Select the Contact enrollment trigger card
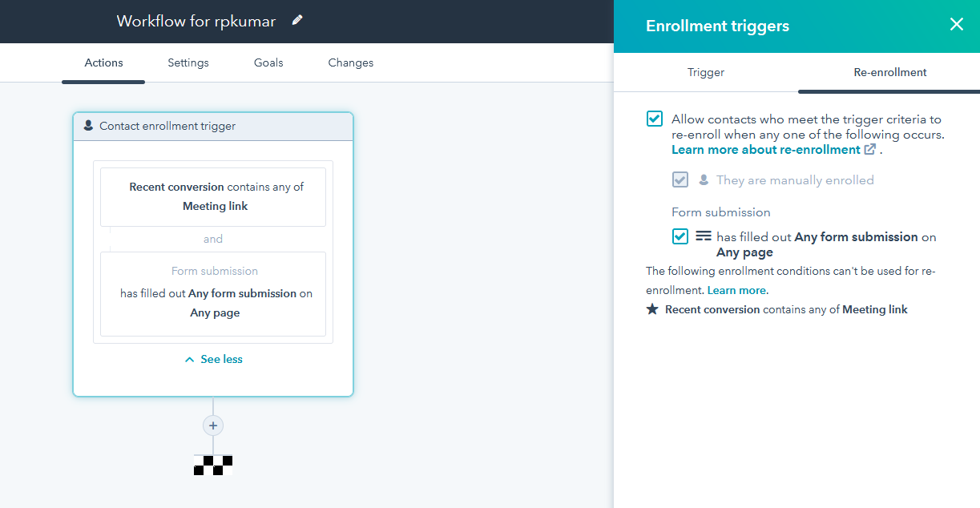 click(x=212, y=126)
